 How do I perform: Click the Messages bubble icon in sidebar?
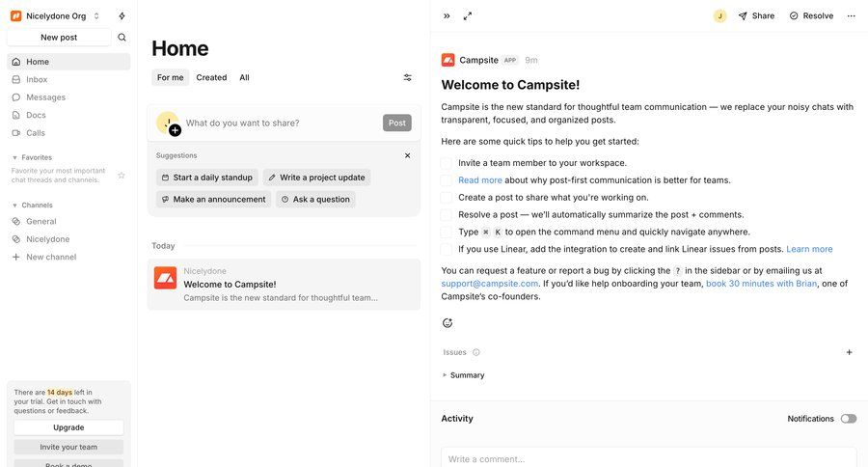click(16, 96)
